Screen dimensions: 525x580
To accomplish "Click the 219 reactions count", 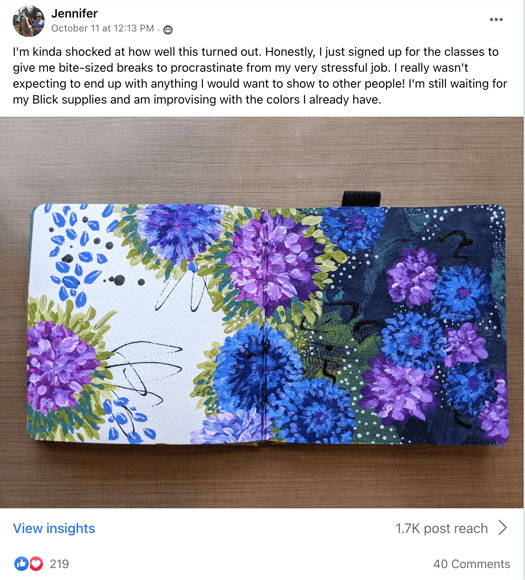I will (x=59, y=564).
